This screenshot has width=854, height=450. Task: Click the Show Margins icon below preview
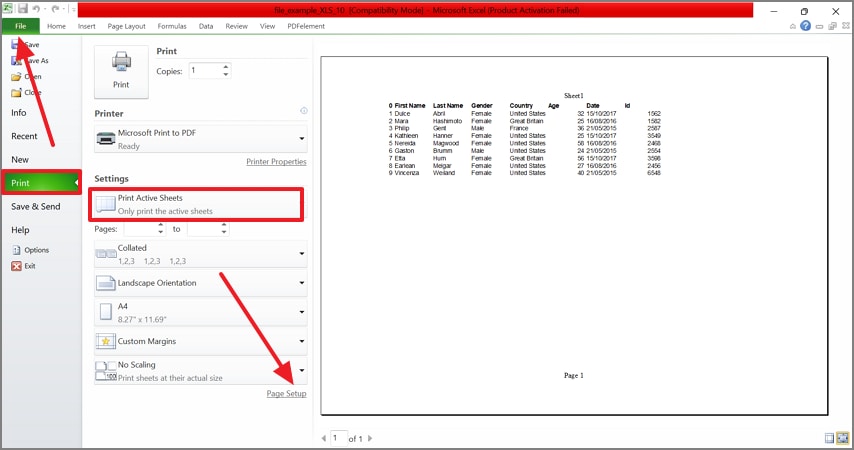click(x=829, y=438)
